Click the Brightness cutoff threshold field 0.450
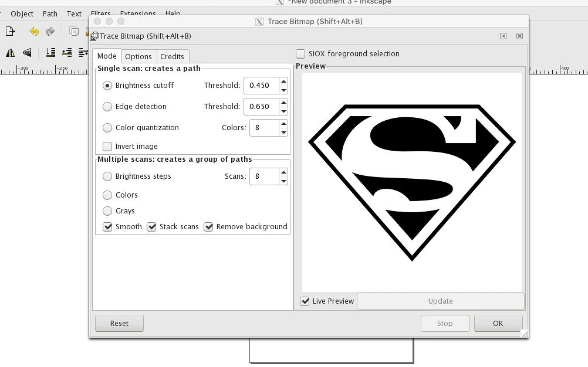Screen dimensions: 588x367 (262, 86)
